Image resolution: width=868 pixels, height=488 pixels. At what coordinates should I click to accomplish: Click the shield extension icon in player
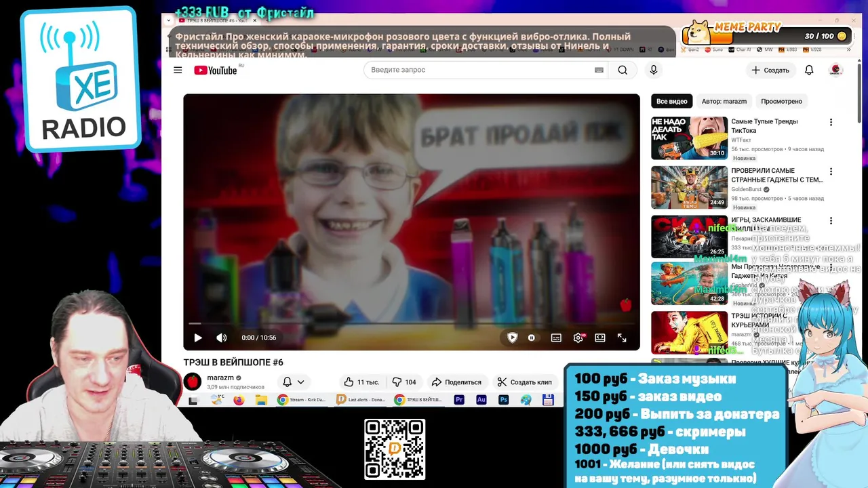pos(513,338)
